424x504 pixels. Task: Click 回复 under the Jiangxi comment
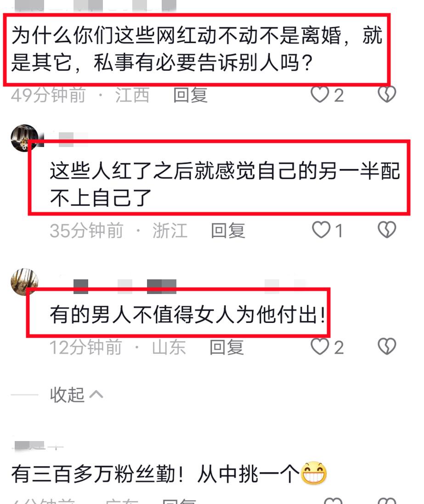191,95
